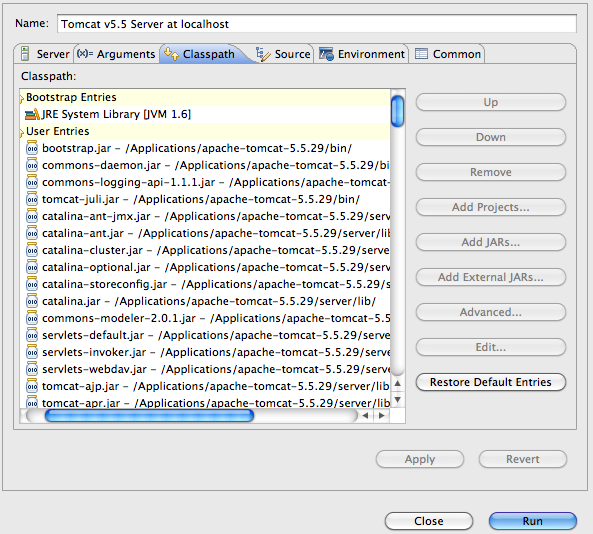
Task: Apply the configuration changes
Action: pos(420,459)
